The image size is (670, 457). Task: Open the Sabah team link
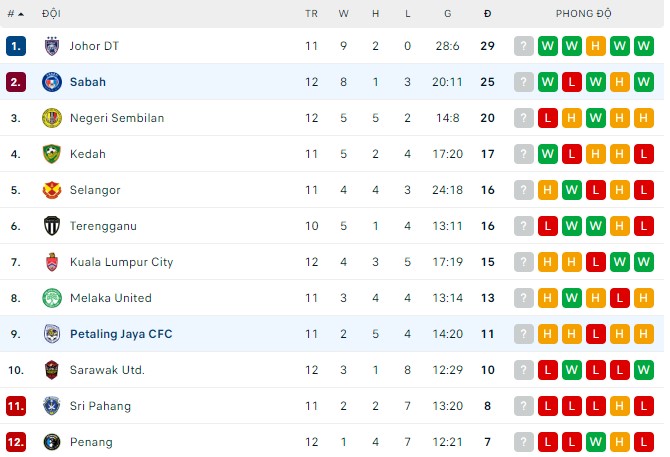[x=88, y=82]
